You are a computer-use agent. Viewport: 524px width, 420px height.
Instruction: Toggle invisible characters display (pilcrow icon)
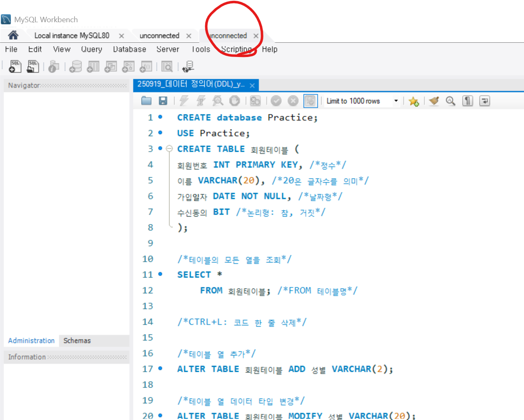click(467, 101)
